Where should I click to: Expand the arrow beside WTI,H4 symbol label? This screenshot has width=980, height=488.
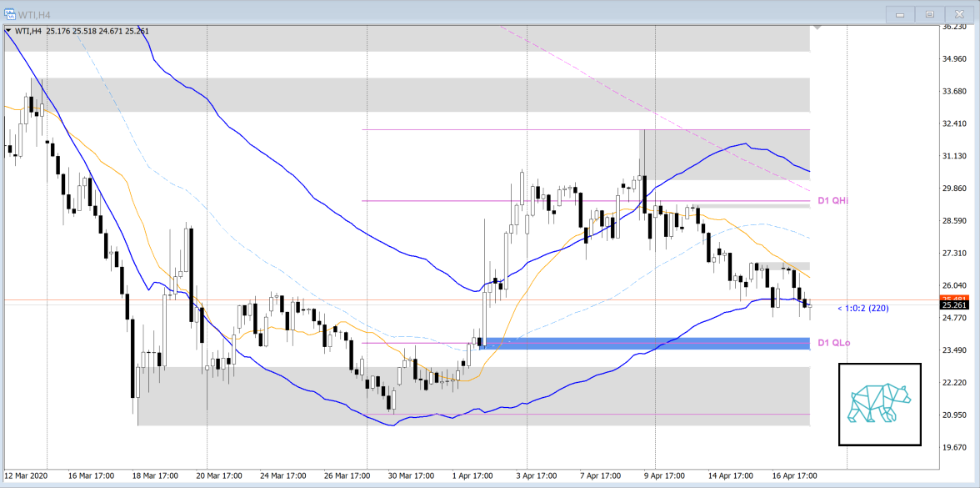8,32
